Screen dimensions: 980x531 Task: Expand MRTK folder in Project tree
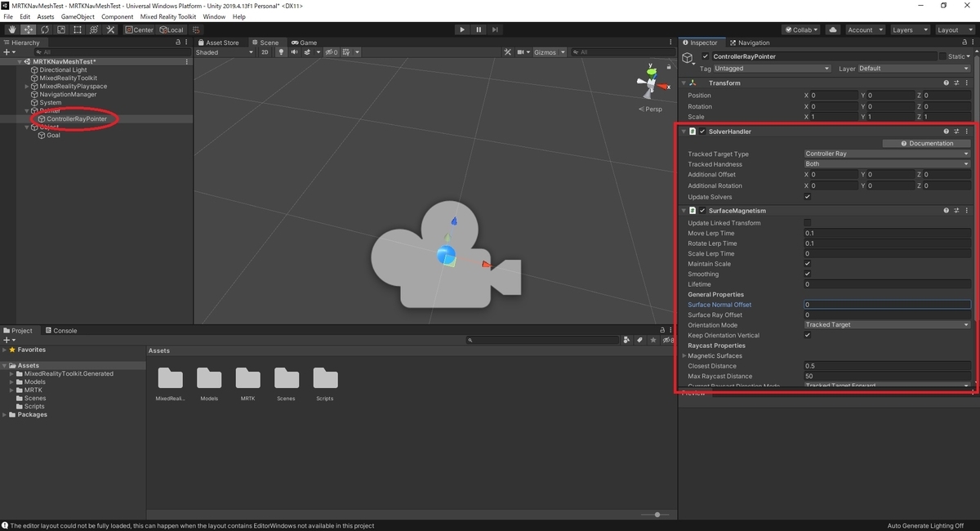click(12, 390)
